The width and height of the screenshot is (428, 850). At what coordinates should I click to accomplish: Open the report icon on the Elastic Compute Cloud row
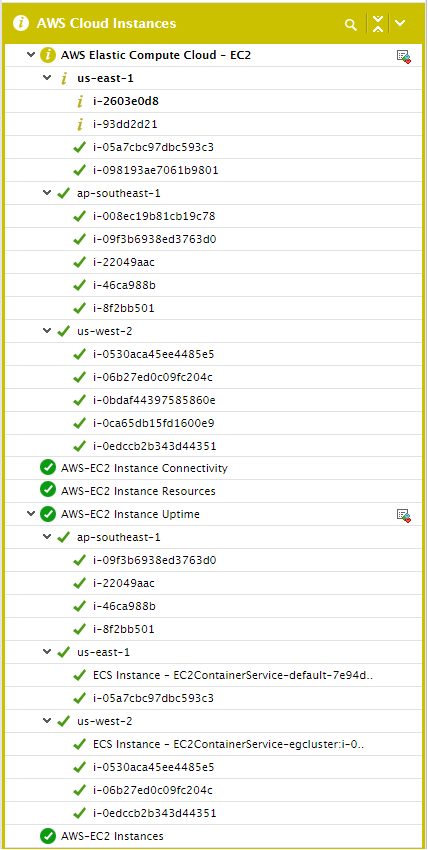(x=404, y=56)
